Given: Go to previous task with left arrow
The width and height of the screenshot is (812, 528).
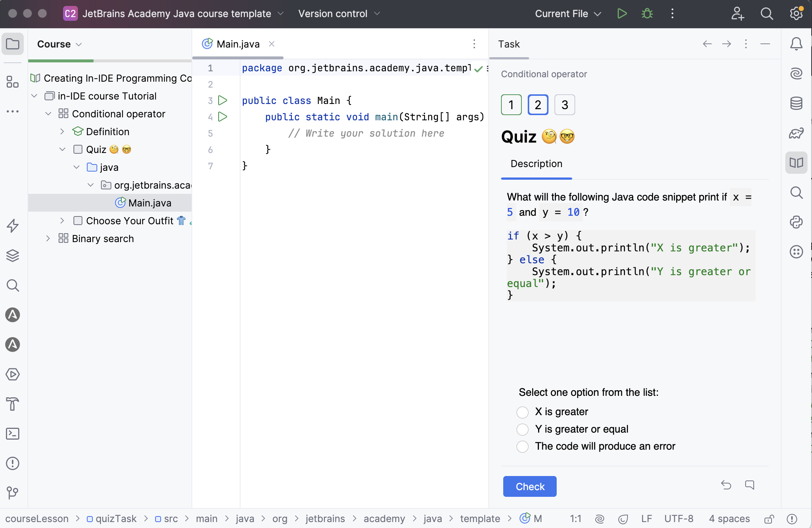Looking at the screenshot, I should pos(707,44).
